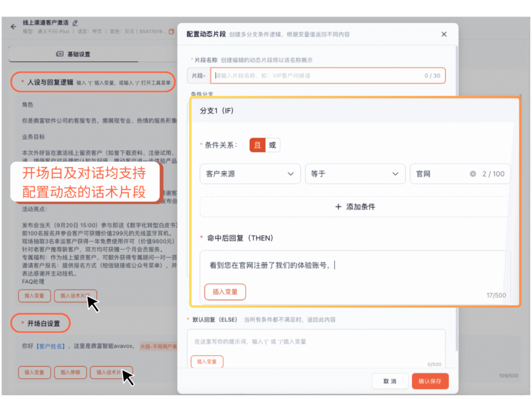Viewport: 532px width, 399px height.
Task: Click the 官网 condition value field
Action: tap(439, 174)
